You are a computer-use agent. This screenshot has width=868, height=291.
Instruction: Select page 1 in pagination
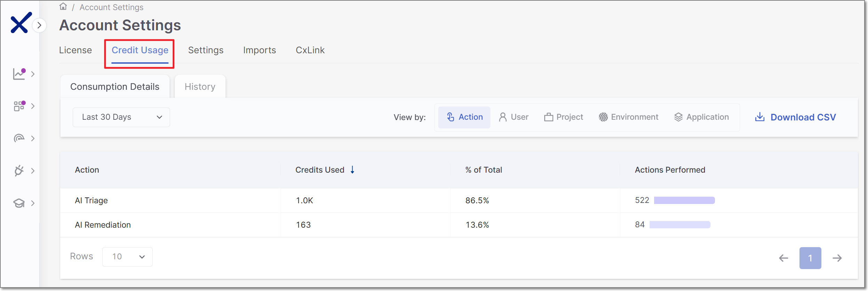coord(810,258)
